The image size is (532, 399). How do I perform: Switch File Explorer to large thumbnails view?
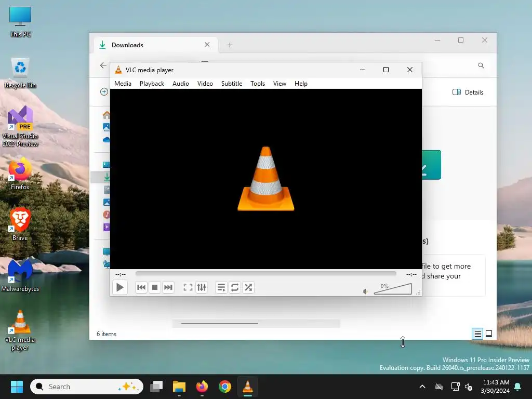click(489, 334)
